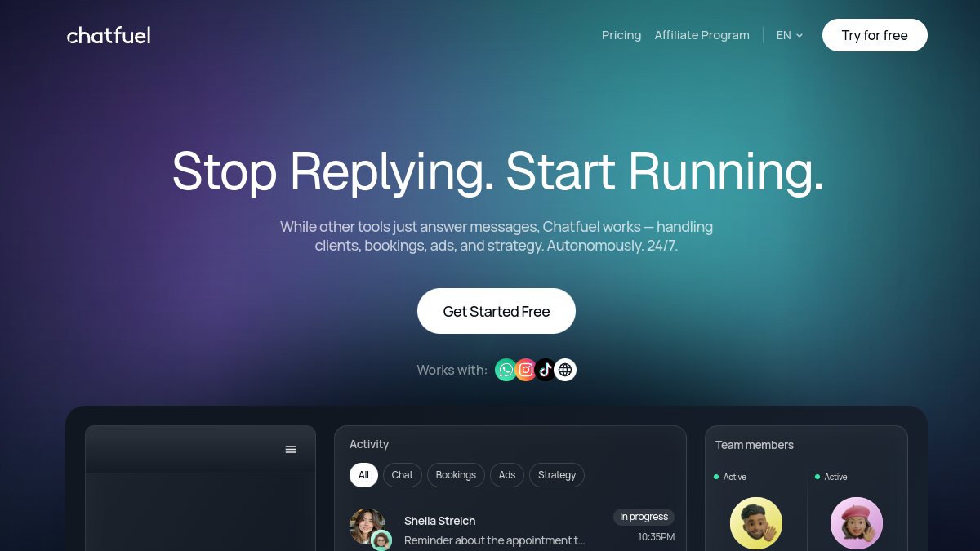Click the yellow team member avatar
The height and width of the screenshot is (551, 980).
[x=756, y=523]
